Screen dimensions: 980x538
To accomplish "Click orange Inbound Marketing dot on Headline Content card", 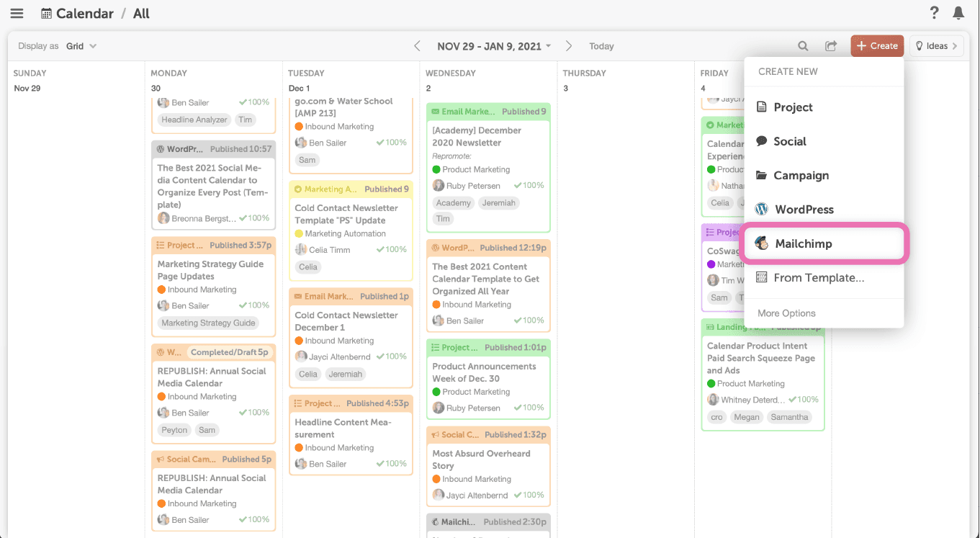I will point(299,448).
